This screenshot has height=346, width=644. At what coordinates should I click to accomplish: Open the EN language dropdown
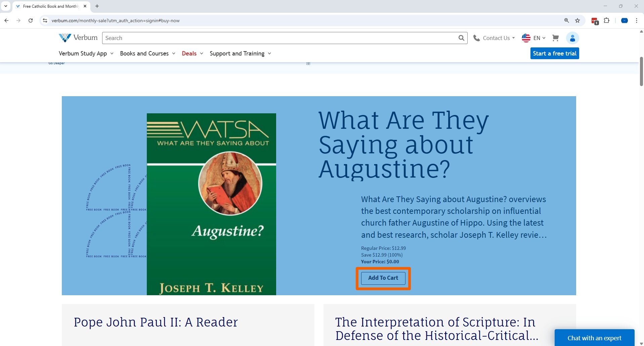[539, 38]
